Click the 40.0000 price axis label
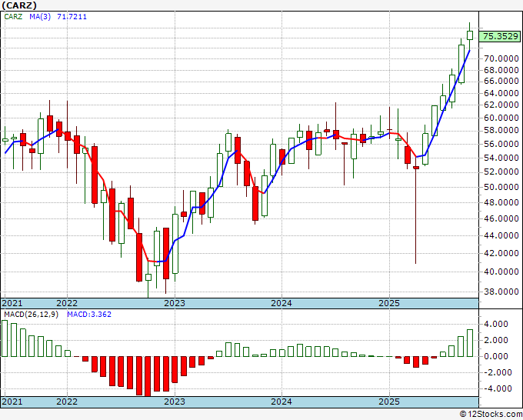The height and width of the screenshot is (420, 523). coord(501,272)
